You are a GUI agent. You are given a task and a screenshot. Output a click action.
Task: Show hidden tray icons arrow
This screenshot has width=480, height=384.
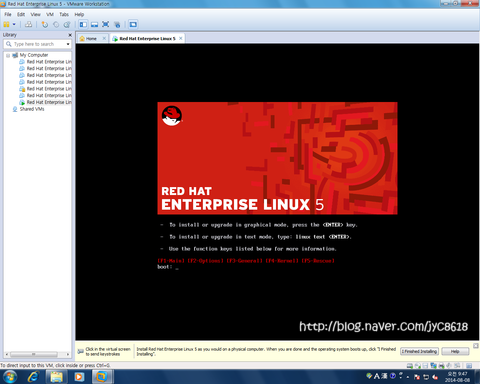pos(408,377)
